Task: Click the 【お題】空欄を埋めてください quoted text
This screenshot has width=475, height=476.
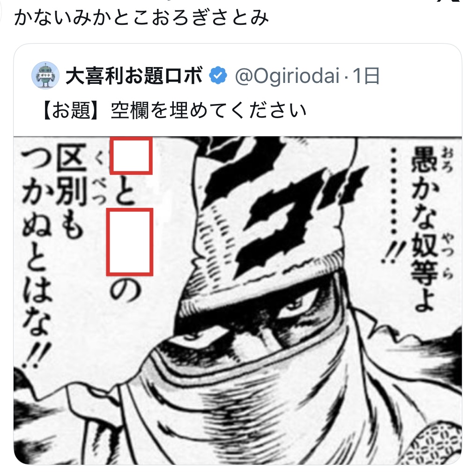Action: point(175,110)
